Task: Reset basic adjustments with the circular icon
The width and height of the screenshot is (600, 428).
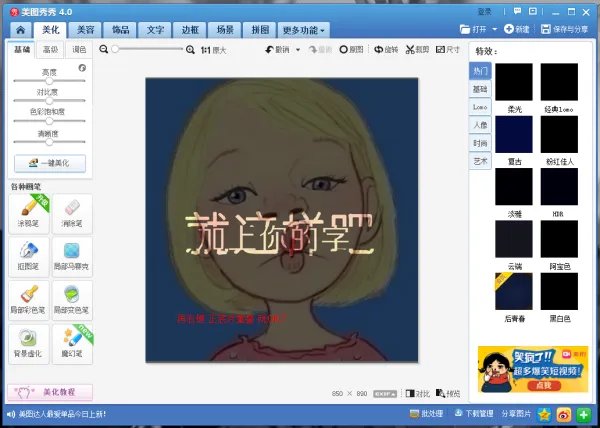Action: click(x=82, y=68)
